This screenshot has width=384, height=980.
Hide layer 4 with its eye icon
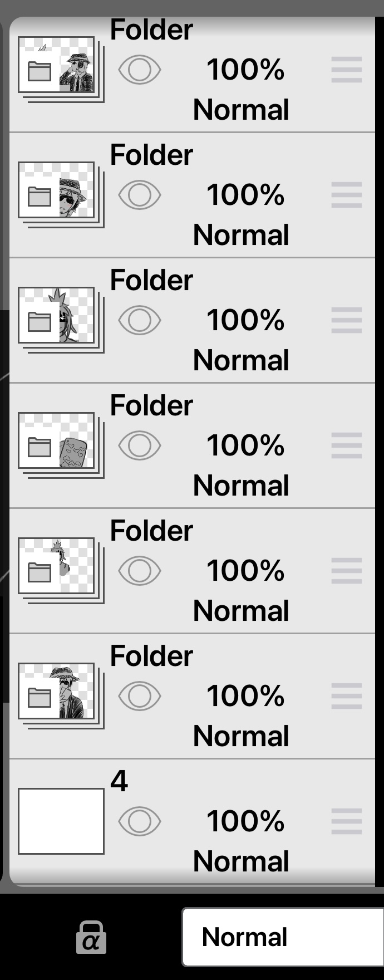tap(140, 821)
